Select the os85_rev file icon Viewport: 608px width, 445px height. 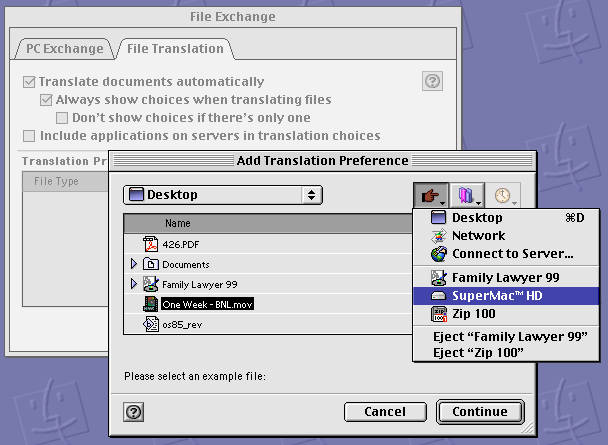coord(151,324)
